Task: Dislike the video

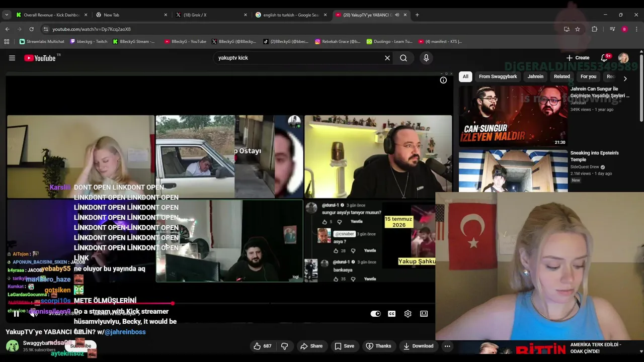Action: (x=285, y=346)
